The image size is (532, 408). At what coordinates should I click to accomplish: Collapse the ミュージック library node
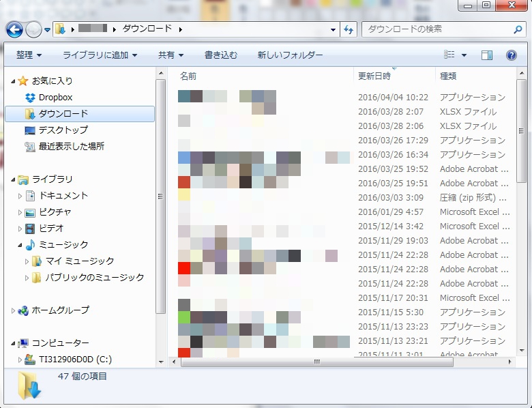[20, 244]
